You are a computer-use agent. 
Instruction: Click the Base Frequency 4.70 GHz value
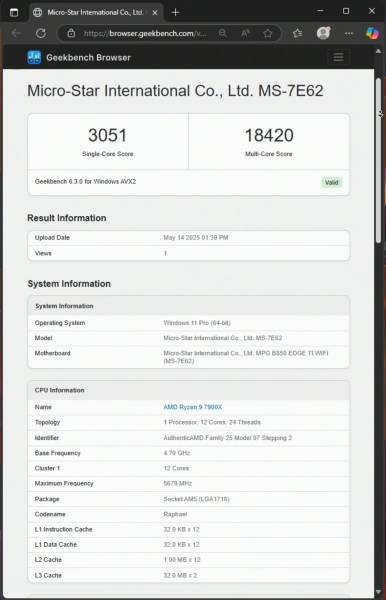(177, 453)
